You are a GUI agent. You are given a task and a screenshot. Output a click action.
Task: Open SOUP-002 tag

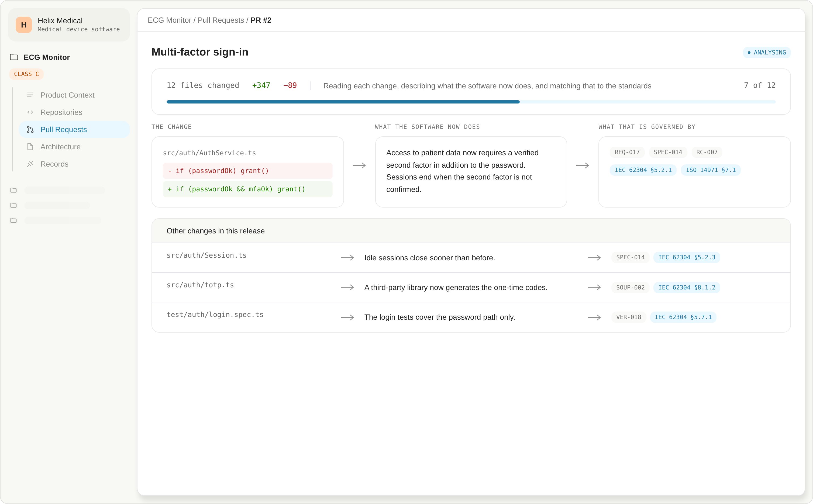[x=630, y=287]
